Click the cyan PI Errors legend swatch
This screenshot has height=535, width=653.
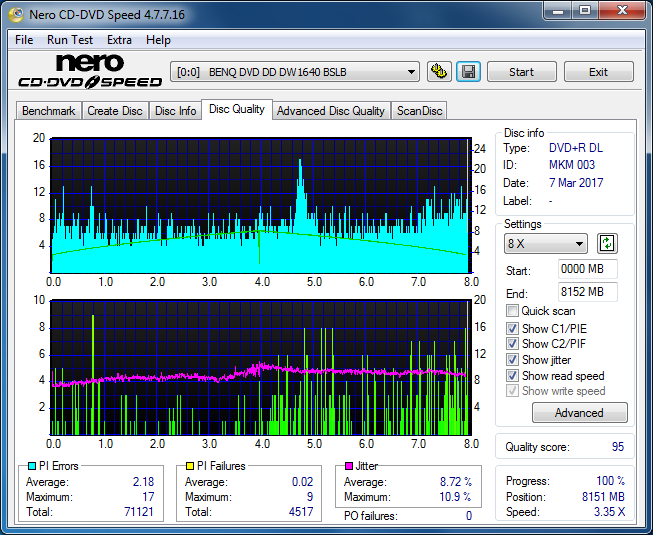tap(32, 466)
